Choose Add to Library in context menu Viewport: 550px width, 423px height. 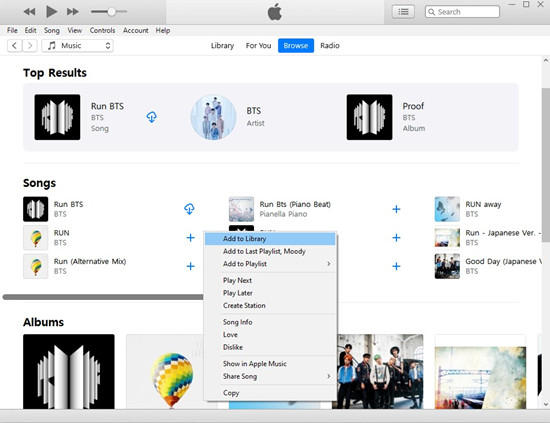coord(270,239)
